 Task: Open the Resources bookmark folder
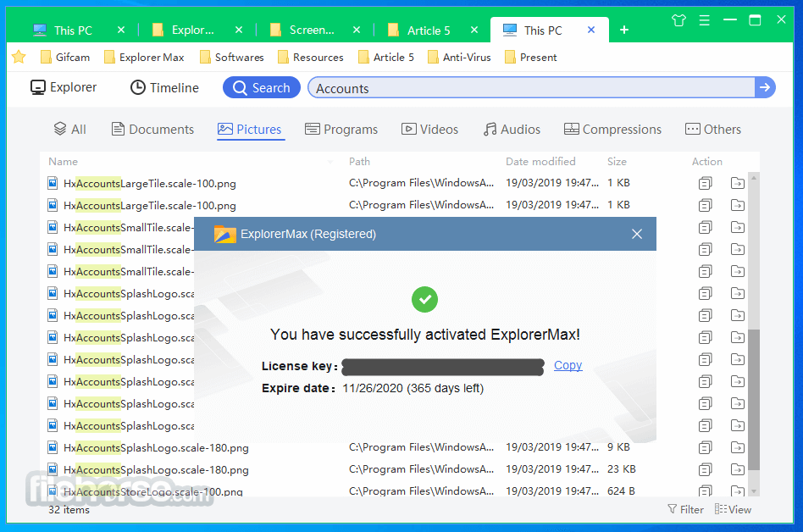coord(310,58)
